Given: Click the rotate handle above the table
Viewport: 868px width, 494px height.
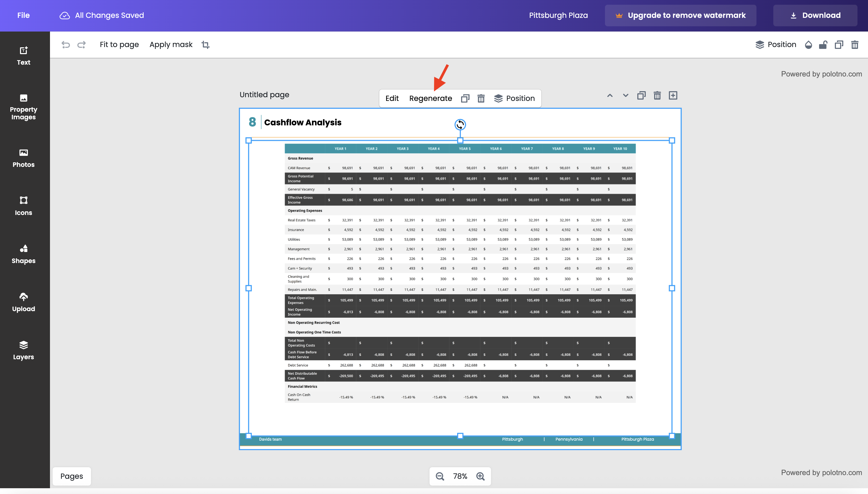Looking at the screenshot, I should [460, 125].
